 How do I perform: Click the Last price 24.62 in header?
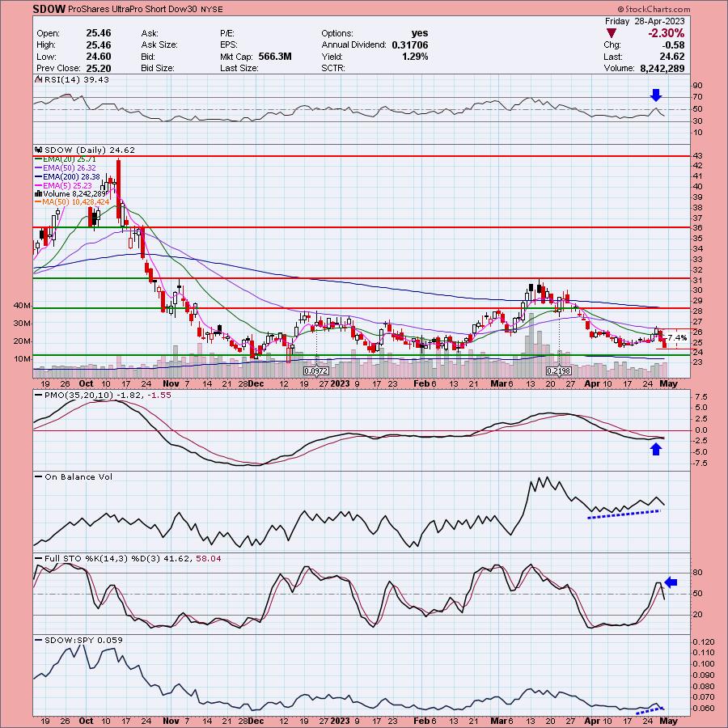(x=672, y=57)
